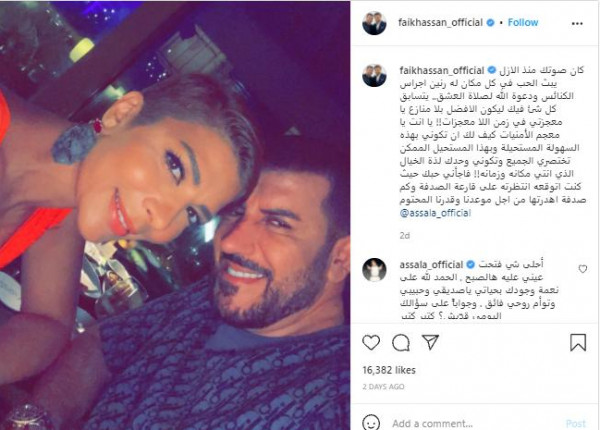Image resolution: width=600 pixels, height=430 pixels.
Task: Click the selfie photo of the post
Action: pyautogui.click(x=175, y=215)
